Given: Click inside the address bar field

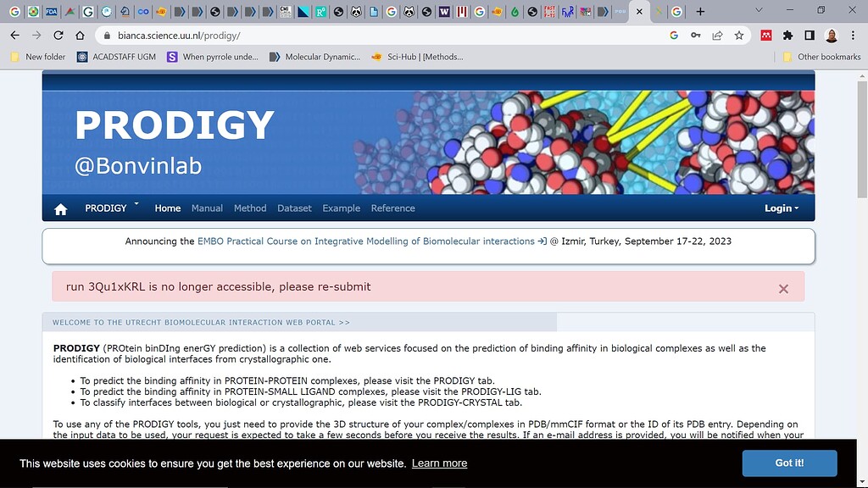Looking at the screenshot, I should (x=339, y=36).
